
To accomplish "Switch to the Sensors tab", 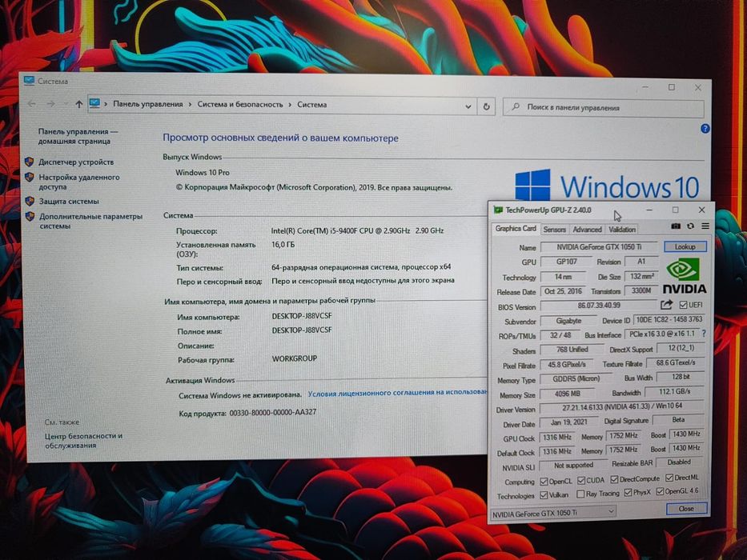I will (555, 230).
